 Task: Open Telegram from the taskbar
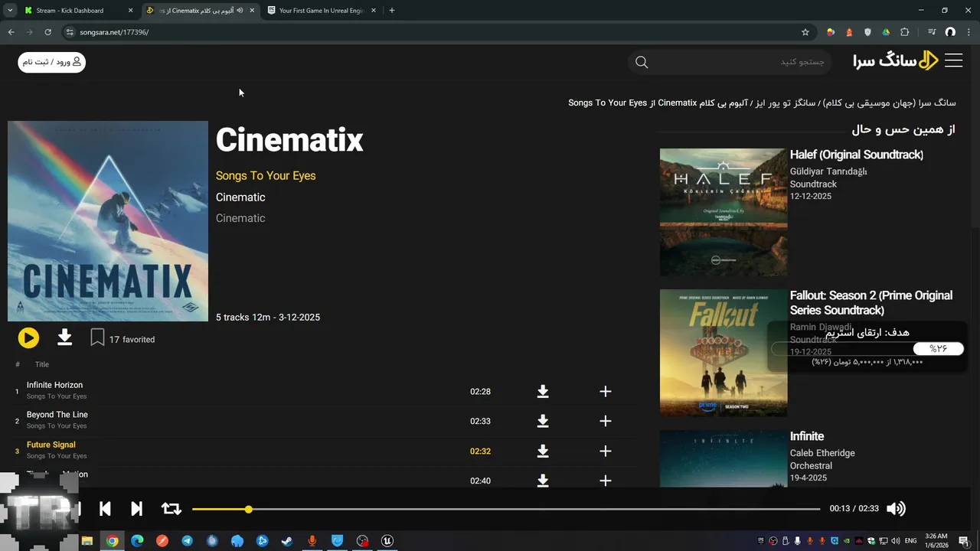point(187,541)
